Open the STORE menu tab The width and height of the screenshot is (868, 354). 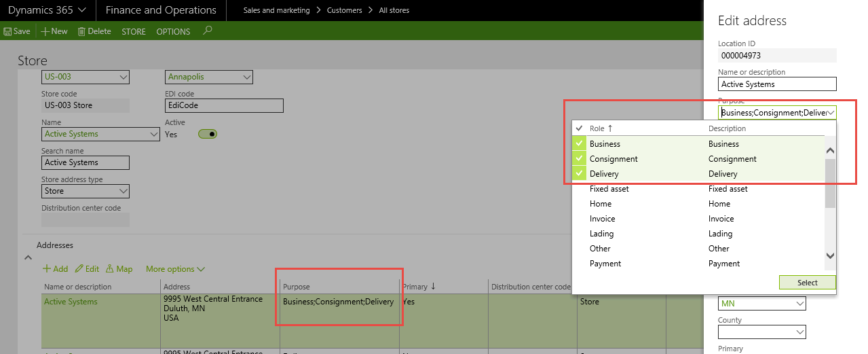tap(134, 31)
